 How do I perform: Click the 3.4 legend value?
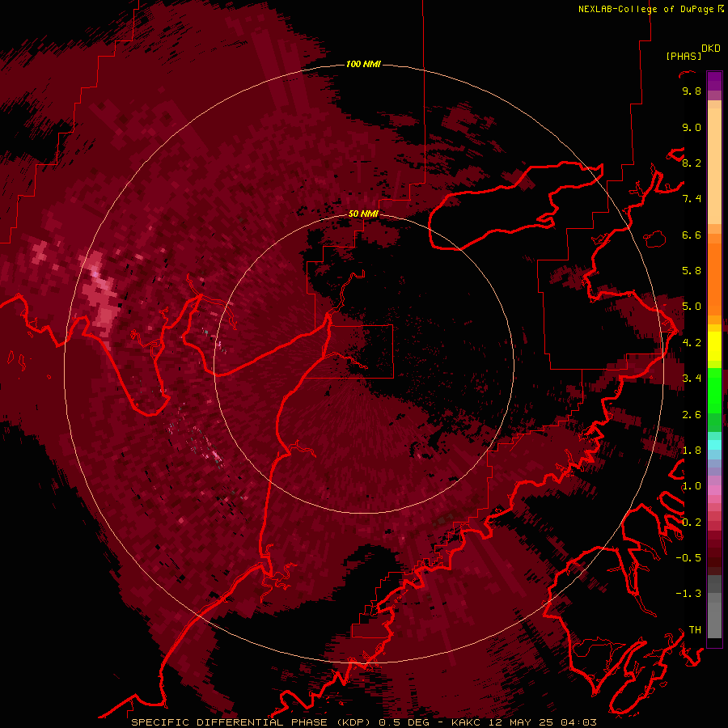click(692, 379)
